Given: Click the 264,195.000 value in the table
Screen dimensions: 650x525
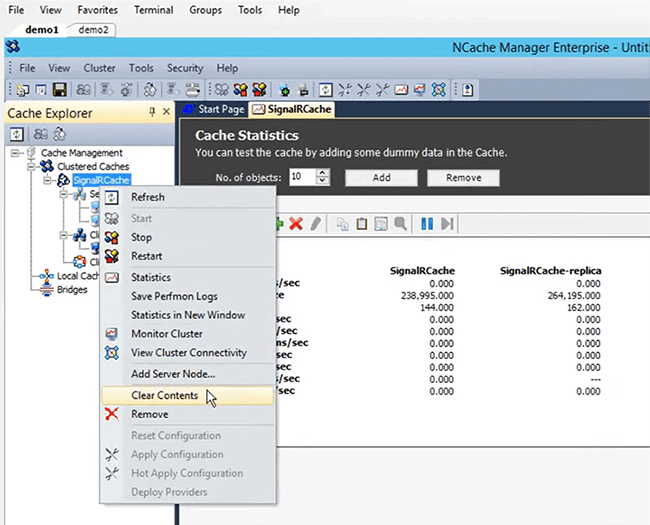Looking at the screenshot, I should pos(574,296).
